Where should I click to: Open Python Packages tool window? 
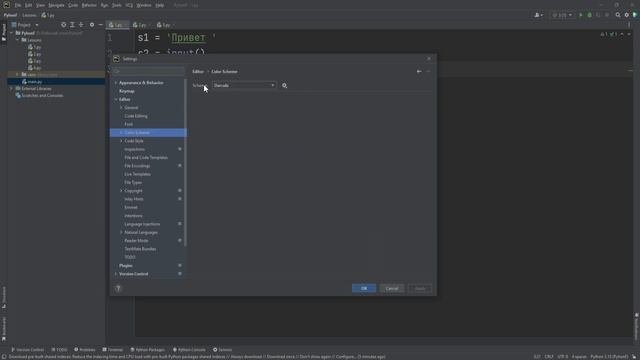click(x=147, y=350)
